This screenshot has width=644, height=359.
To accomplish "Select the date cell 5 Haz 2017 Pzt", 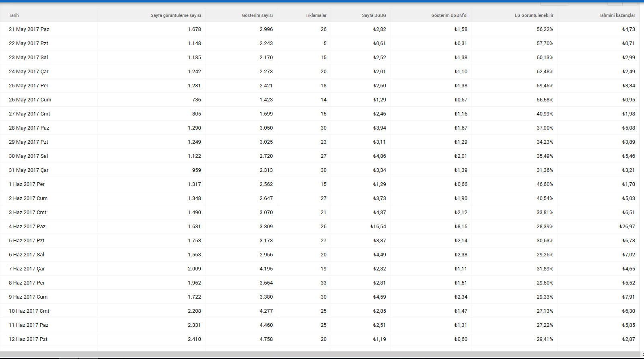I will [27, 241].
